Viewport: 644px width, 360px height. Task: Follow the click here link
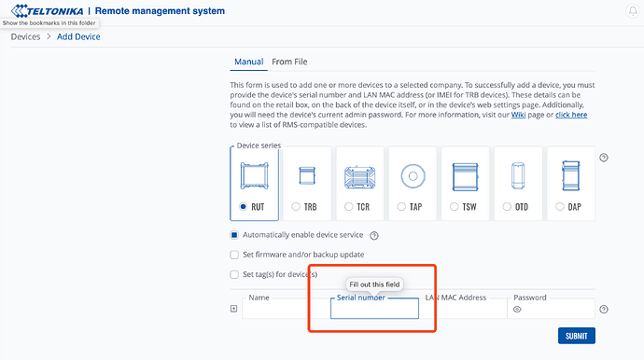point(571,115)
